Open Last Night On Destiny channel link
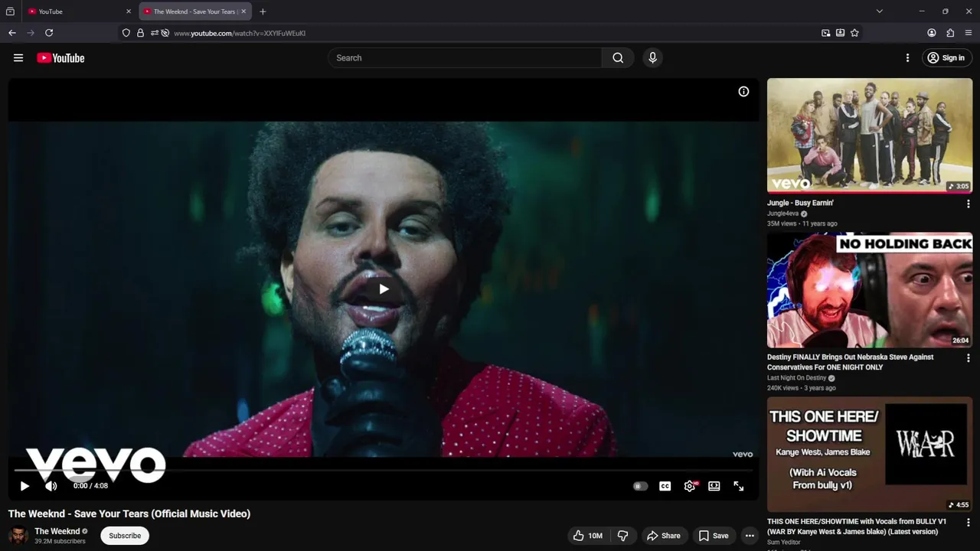 797,378
